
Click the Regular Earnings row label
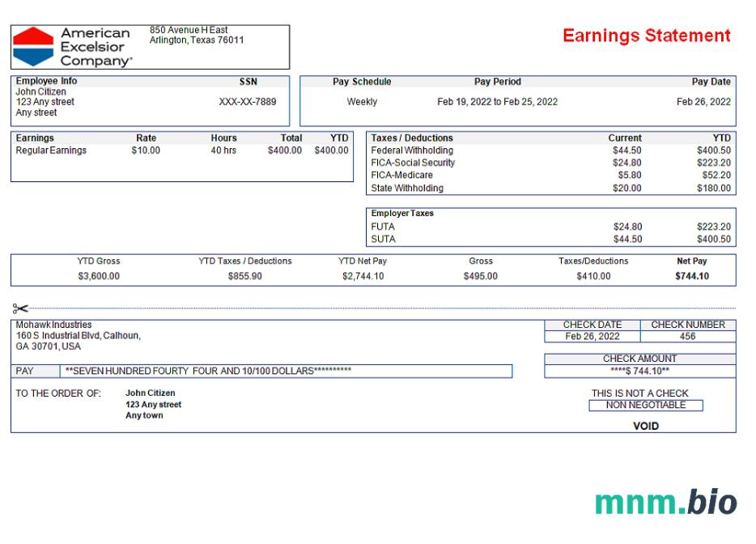[51, 151]
